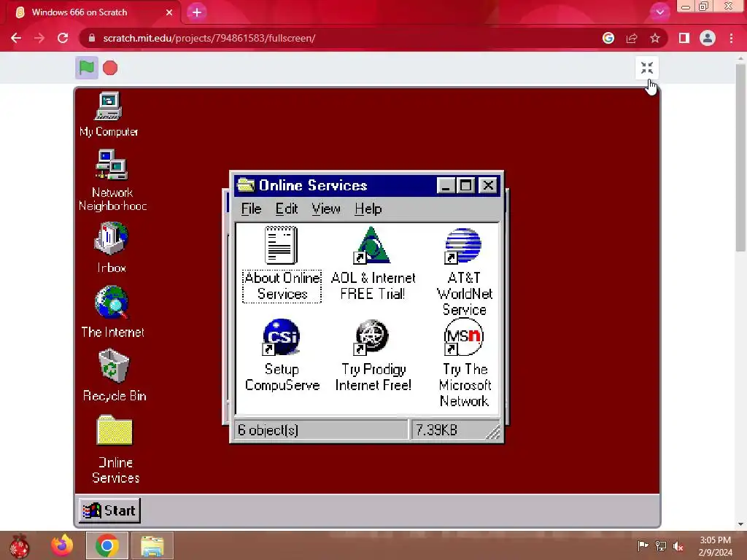Click the '7.39KB' status bar value

pos(436,430)
